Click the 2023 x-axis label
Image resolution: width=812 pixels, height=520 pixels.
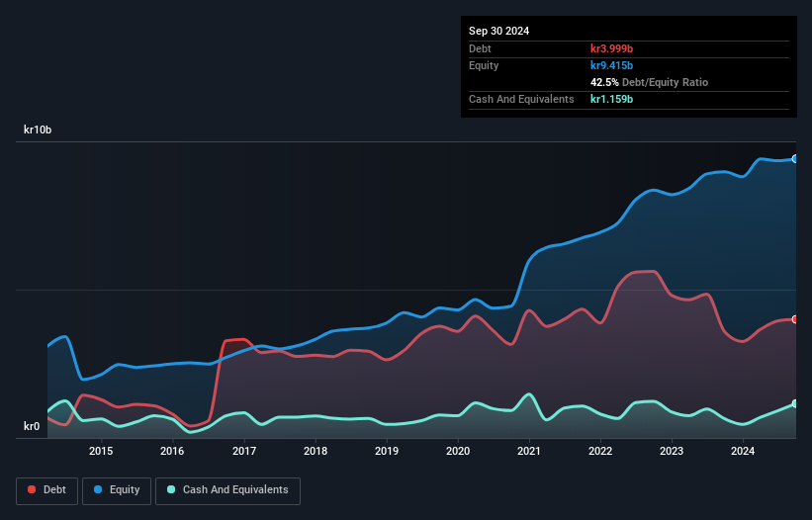pos(672,451)
